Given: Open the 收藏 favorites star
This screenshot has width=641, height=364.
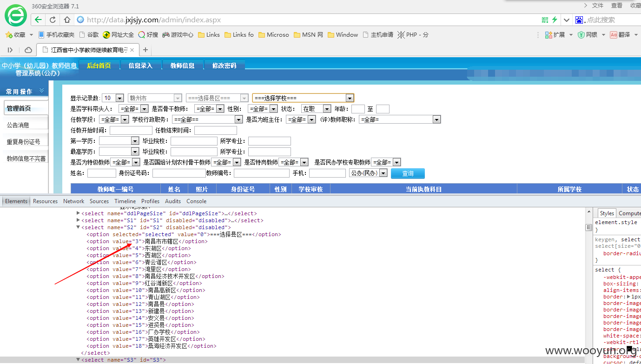Looking at the screenshot, I should (16, 34).
